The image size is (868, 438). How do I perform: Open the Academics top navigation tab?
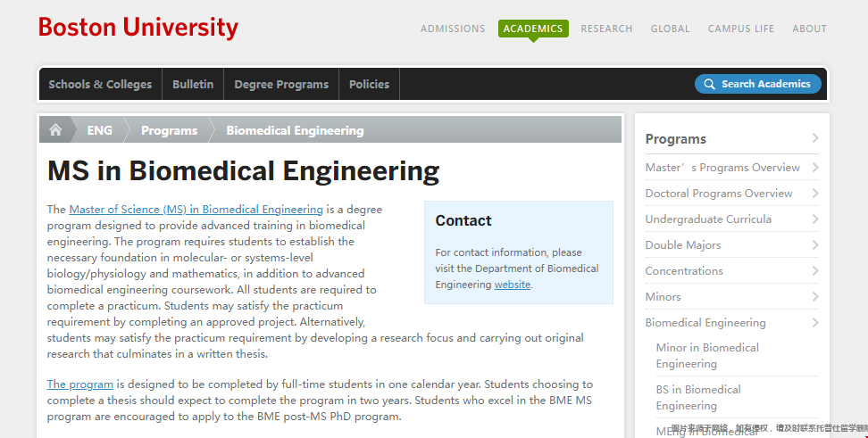coord(533,29)
